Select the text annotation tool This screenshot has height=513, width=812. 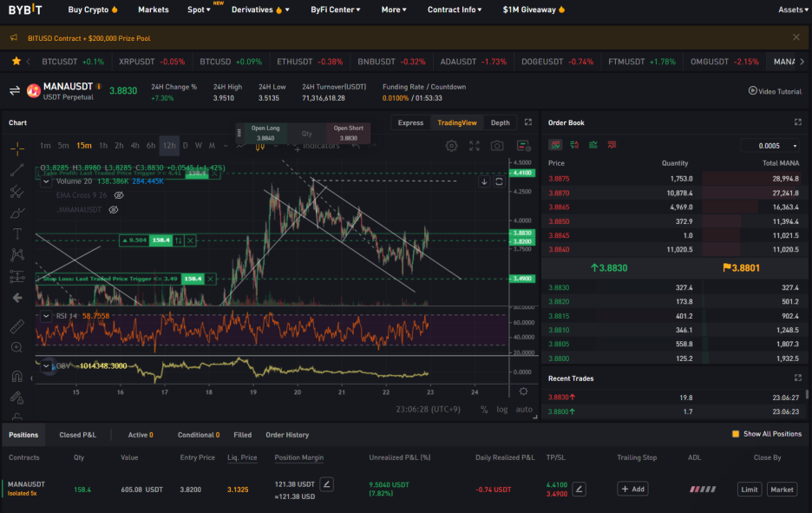[x=17, y=233]
